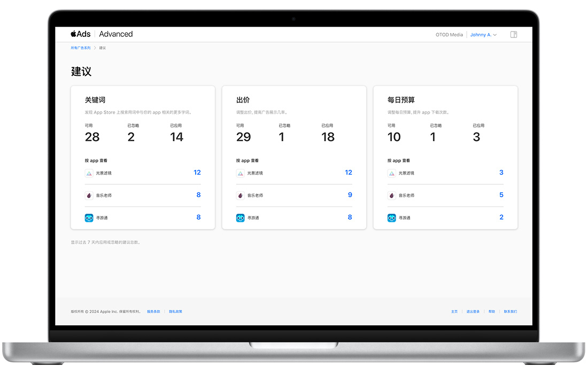
Task: Open the sidebar panel icon in header
Action: (514, 35)
